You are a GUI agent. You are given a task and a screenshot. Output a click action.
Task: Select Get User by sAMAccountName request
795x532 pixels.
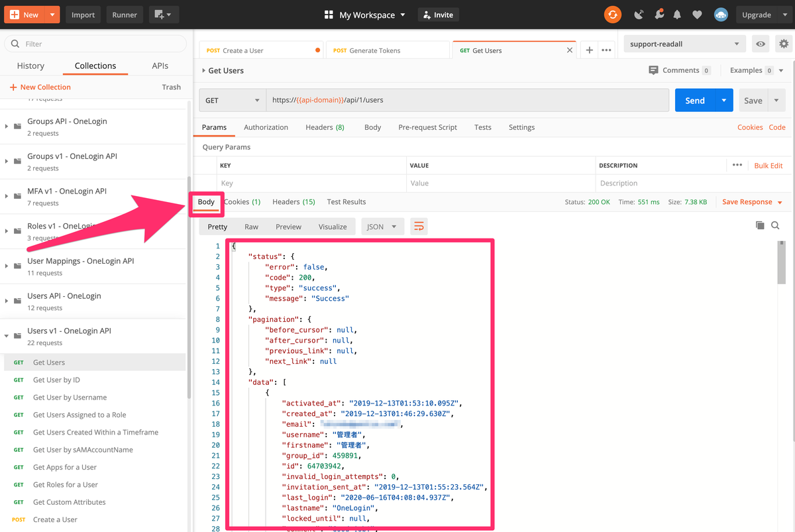(83, 450)
